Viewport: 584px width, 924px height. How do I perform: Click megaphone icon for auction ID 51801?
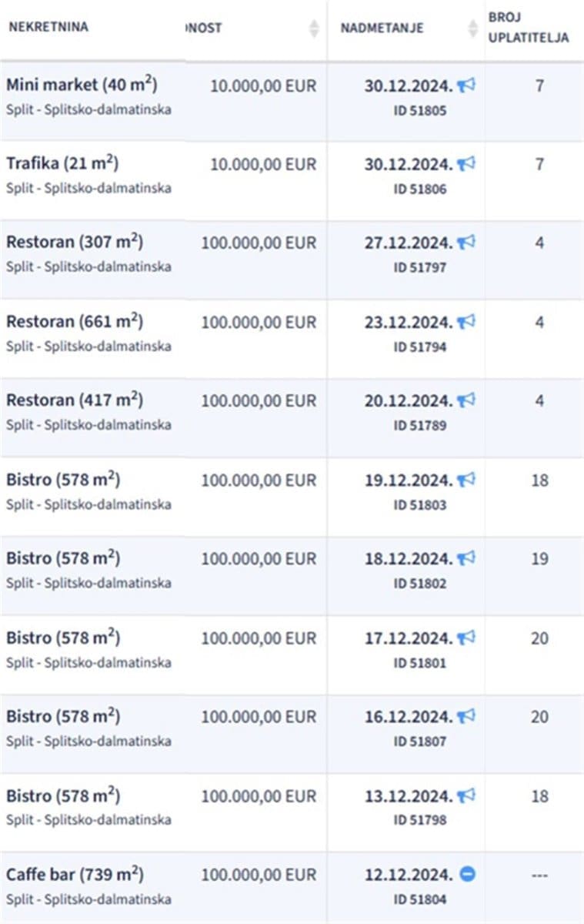pyautogui.click(x=466, y=638)
